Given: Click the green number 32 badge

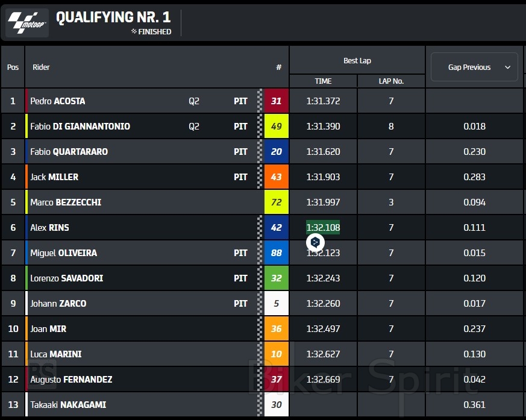Looking at the screenshot, I should [277, 278].
